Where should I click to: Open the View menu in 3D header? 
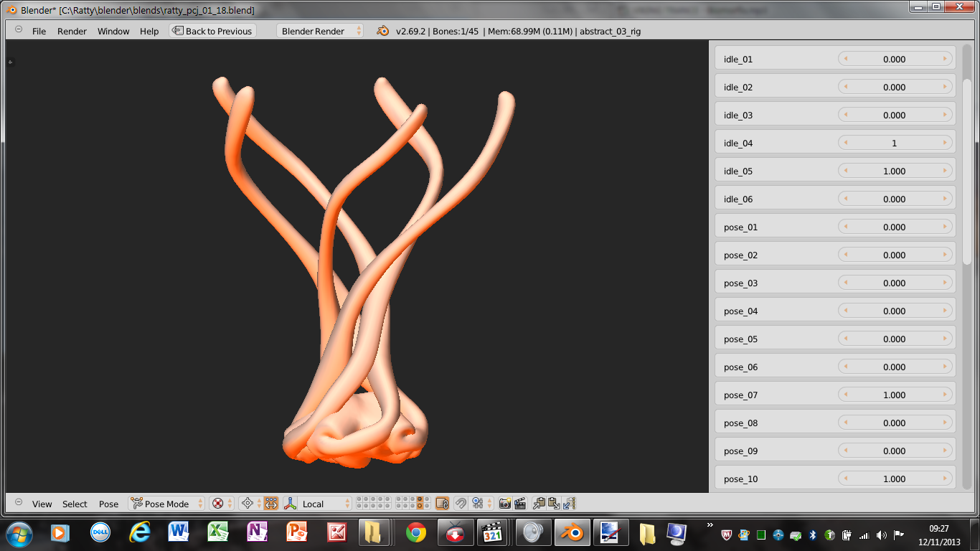tap(42, 504)
